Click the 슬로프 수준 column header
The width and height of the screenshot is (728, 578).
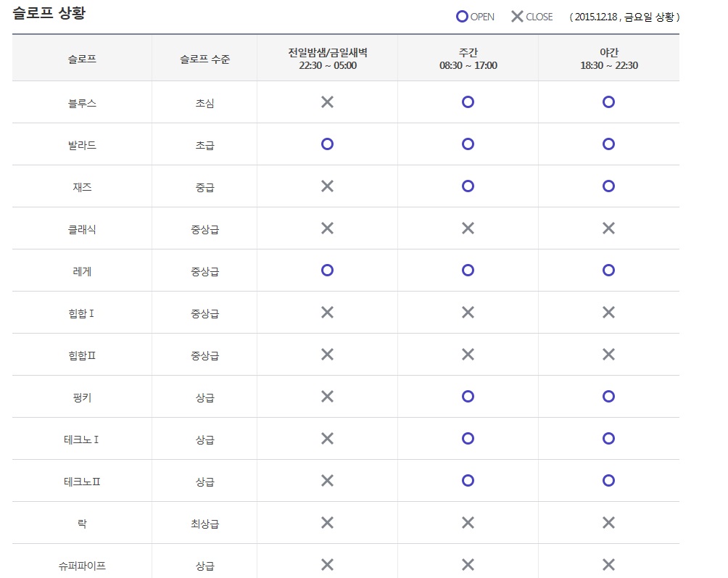[x=204, y=59]
